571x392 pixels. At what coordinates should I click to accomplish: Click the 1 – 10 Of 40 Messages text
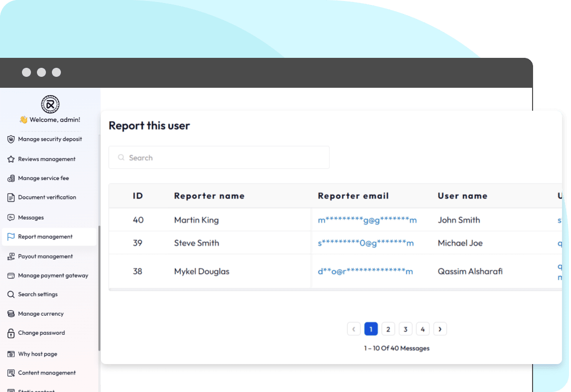click(397, 348)
